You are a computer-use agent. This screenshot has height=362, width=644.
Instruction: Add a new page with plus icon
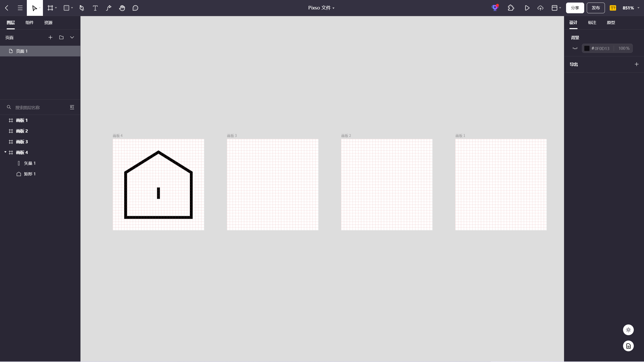(50, 38)
